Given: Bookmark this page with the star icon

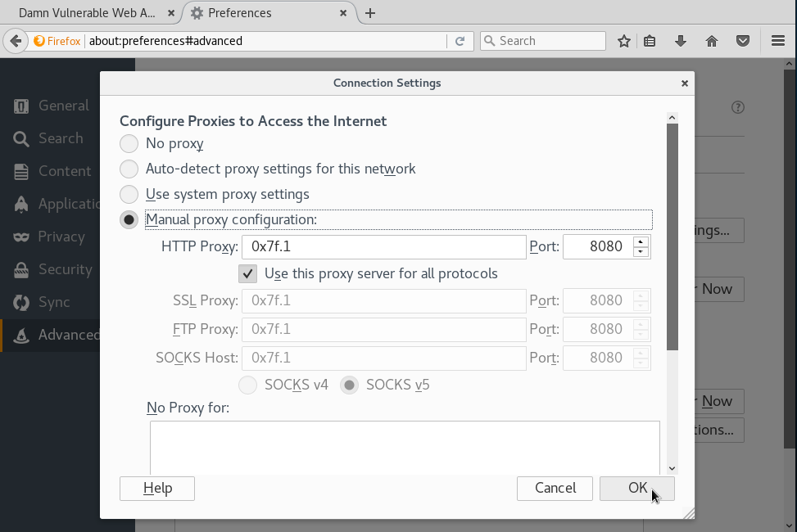Looking at the screenshot, I should [624, 41].
